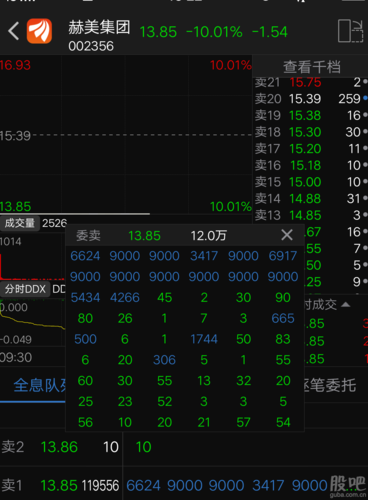Image resolution: width=368 pixels, height=500 pixels.
Task: Select the 卖21 row at 15.75
Action: pos(311,82)
